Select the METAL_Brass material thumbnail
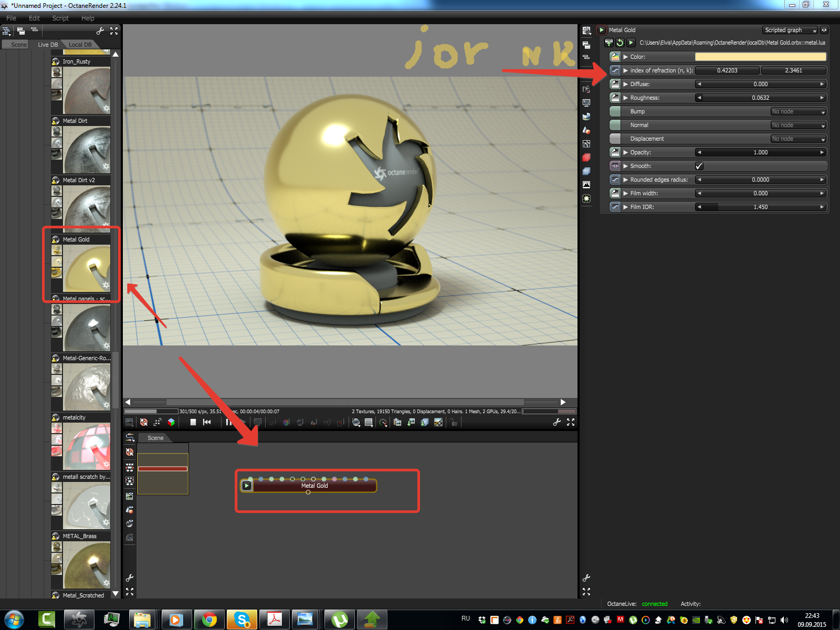The width and height of the screenshot is (840, 630). [87, 565]
